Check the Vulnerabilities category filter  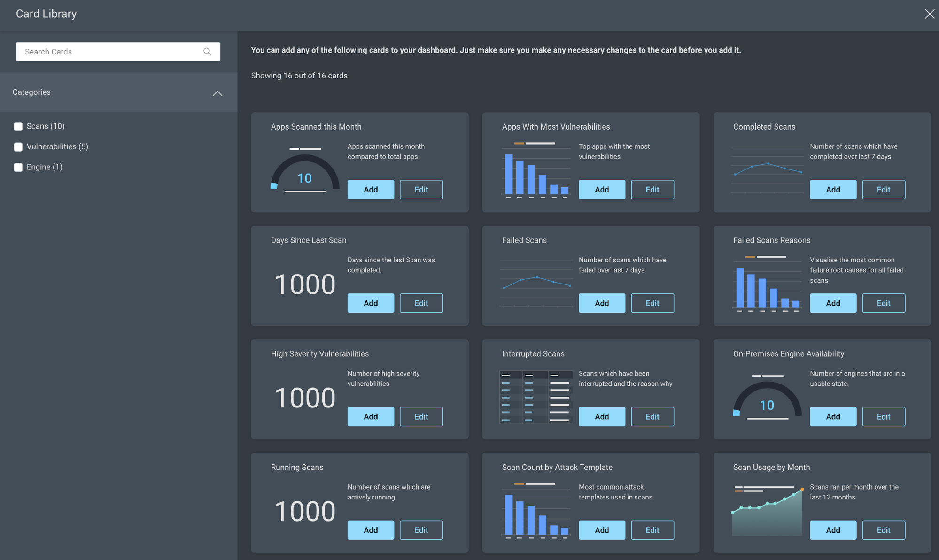[18, 147]
